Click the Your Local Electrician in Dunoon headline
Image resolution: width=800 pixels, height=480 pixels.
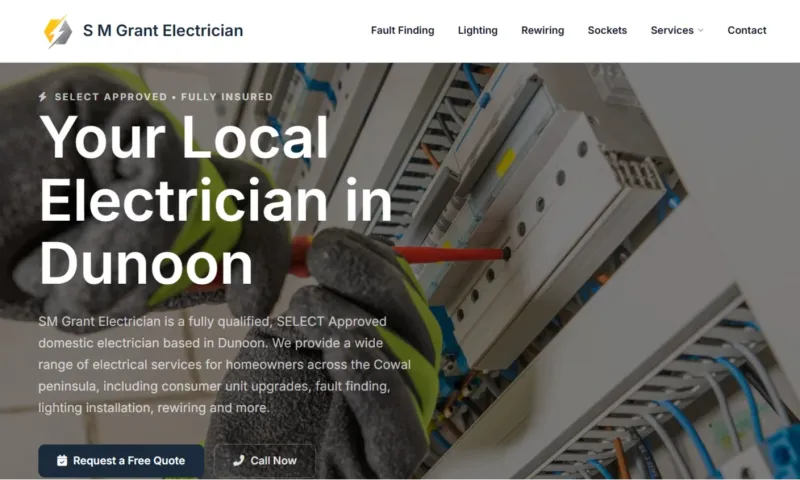pos(215,200)
